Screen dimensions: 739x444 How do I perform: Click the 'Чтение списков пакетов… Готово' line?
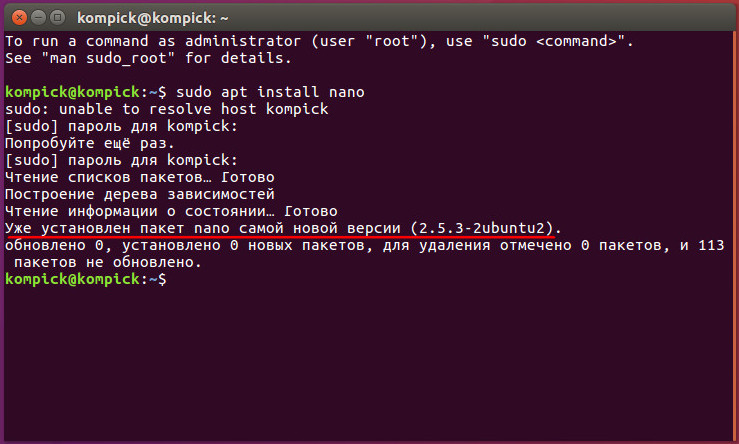click(140, 177)
